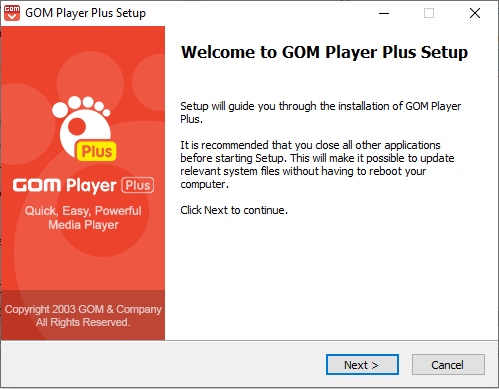Click the yellow Plus badge on the logo
The image size is (499, 389).
click(x=97, y=151)
